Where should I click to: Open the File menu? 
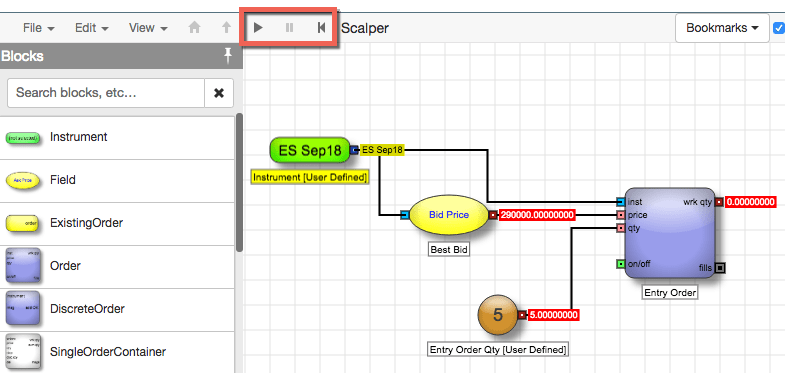(39, 28)
